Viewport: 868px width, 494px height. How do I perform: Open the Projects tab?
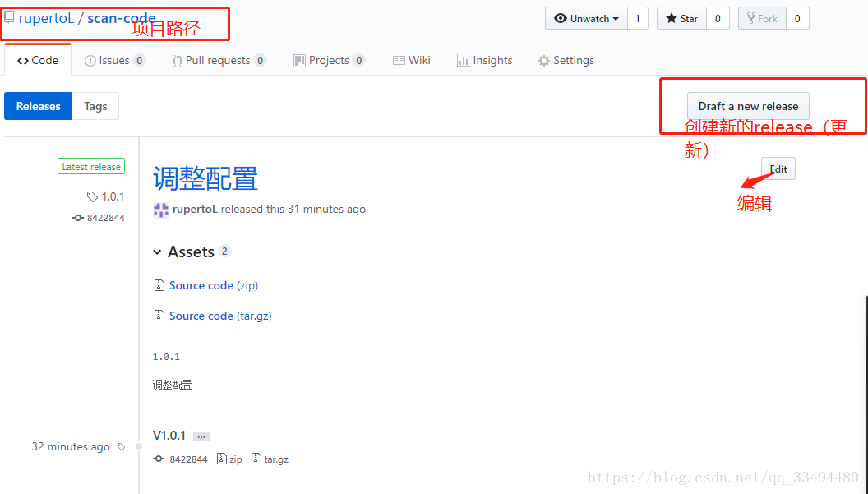[x=330, y=60]
